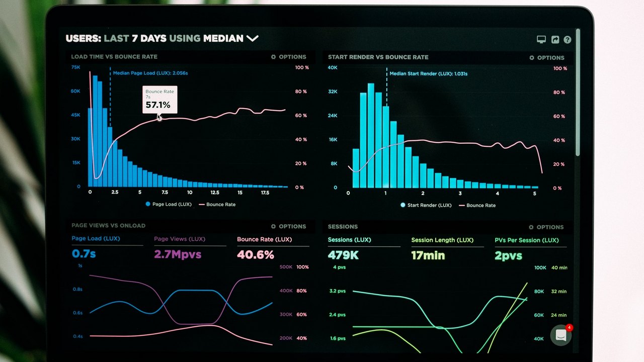Click gear icon in Load Time vs Bounce Rate panel
Screen dimensions: 644x362
point(274,57)
